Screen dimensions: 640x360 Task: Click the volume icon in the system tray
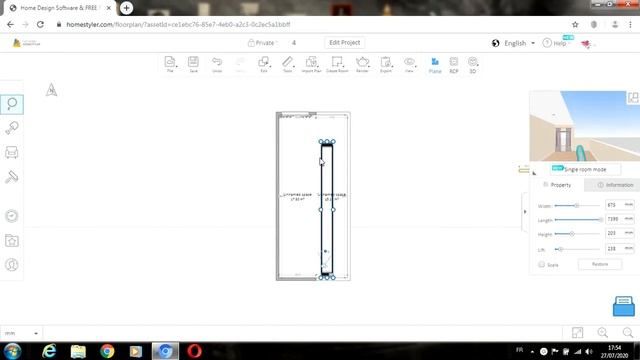588,351
